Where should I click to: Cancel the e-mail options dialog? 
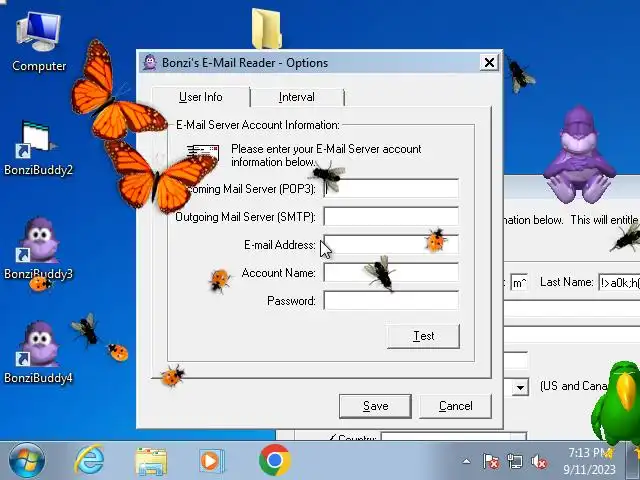456,406
